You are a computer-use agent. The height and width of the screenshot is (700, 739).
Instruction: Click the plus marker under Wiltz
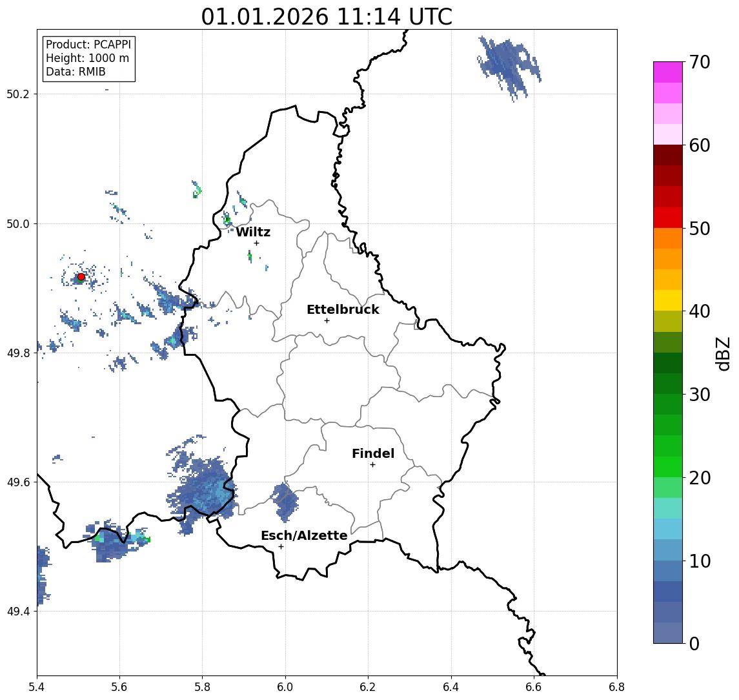pyautogui.click(x=256, y=243)
